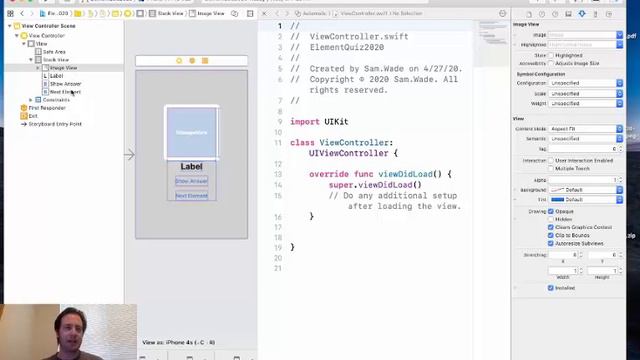Open the Tint color blue swatch
The width and height of the screenshot is (640, 360).
click(558, 200)
